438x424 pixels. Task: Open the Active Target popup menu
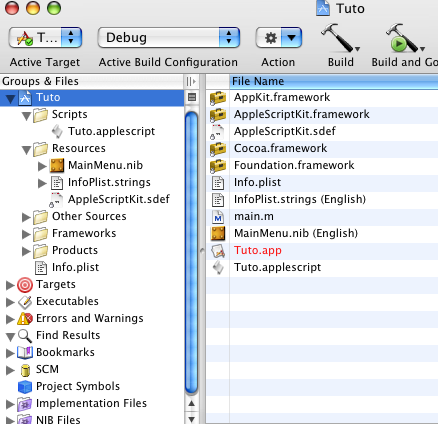tap(45, 37)
